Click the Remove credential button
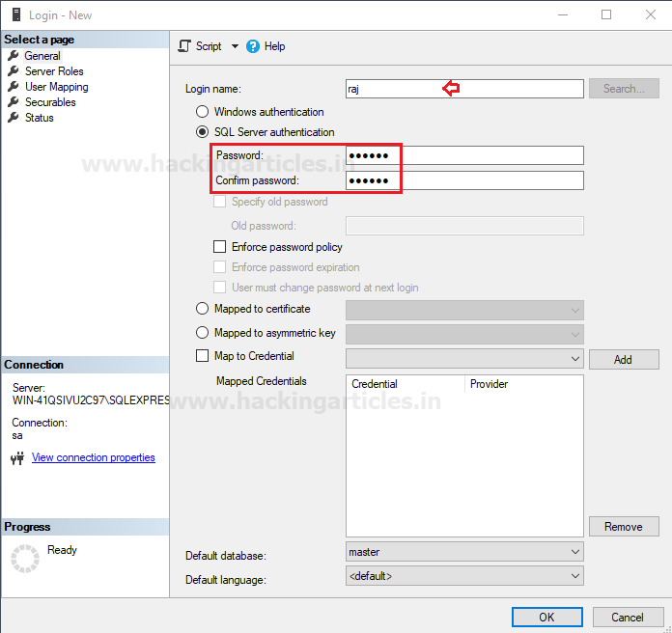Screen dimensions: 672x633 (x=624, y=526)
